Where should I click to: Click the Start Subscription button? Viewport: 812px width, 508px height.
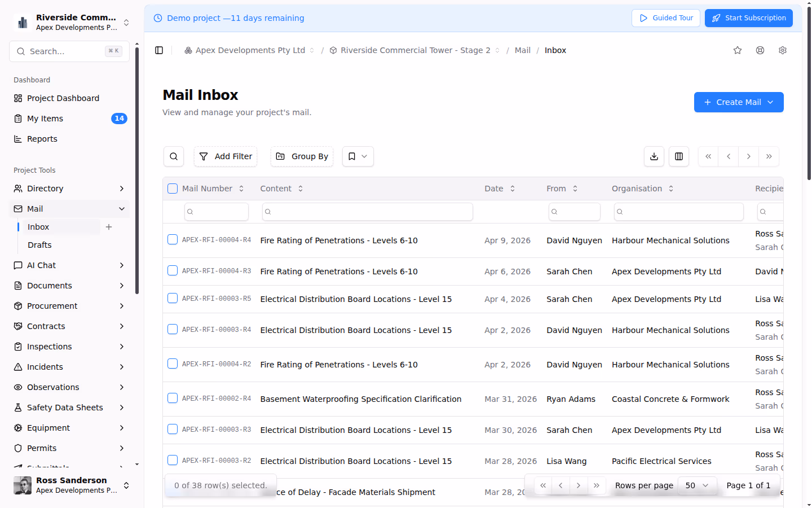(x=749, y=18)
